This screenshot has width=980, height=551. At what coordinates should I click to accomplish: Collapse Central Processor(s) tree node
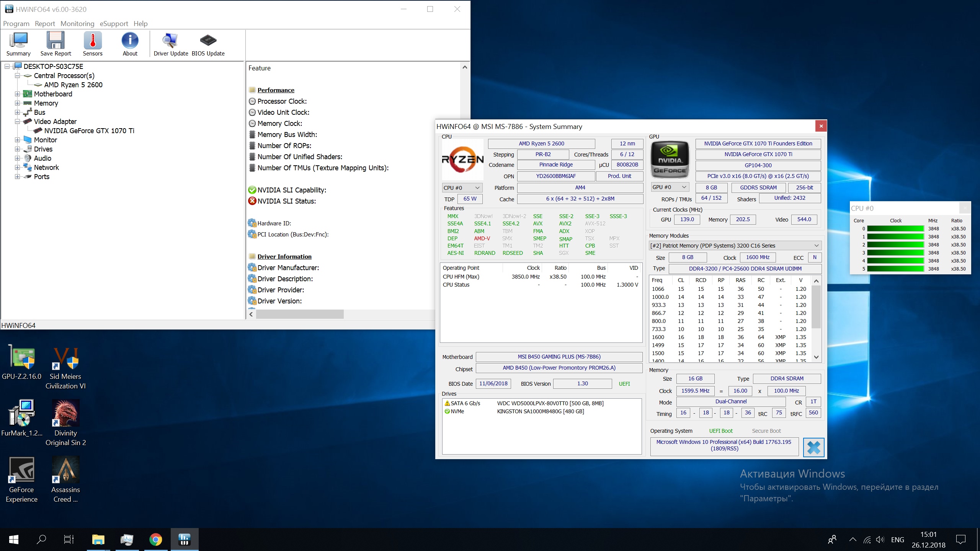17,76
